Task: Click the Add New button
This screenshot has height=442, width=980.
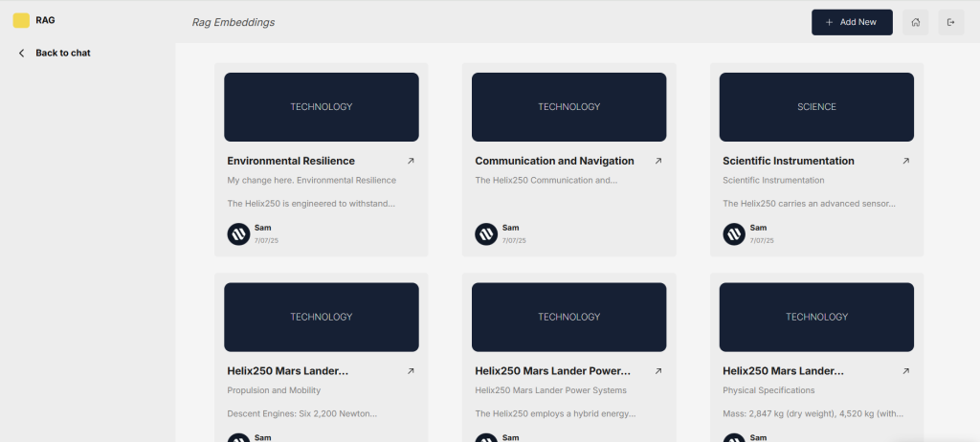Action: [x=852, y=23]
